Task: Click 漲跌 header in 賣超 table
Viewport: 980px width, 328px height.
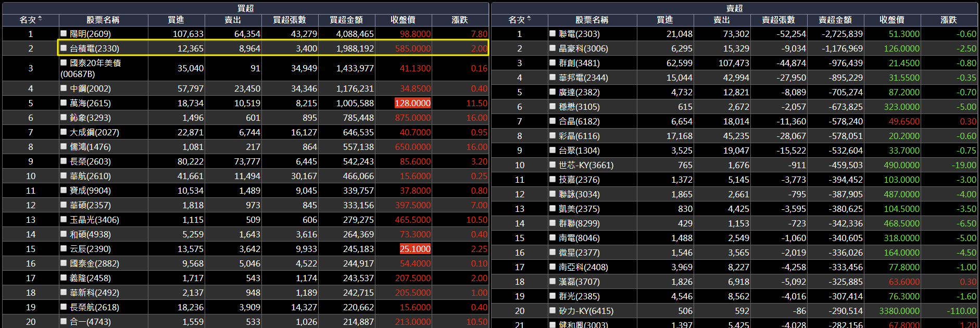Action: pyautogui.click(x=949, y=20)
